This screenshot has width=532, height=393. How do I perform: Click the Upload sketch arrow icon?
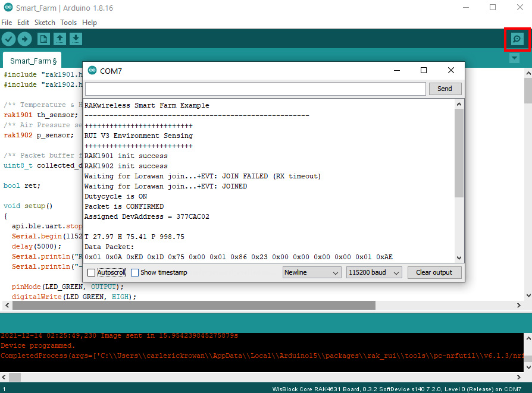click(25, 39)
